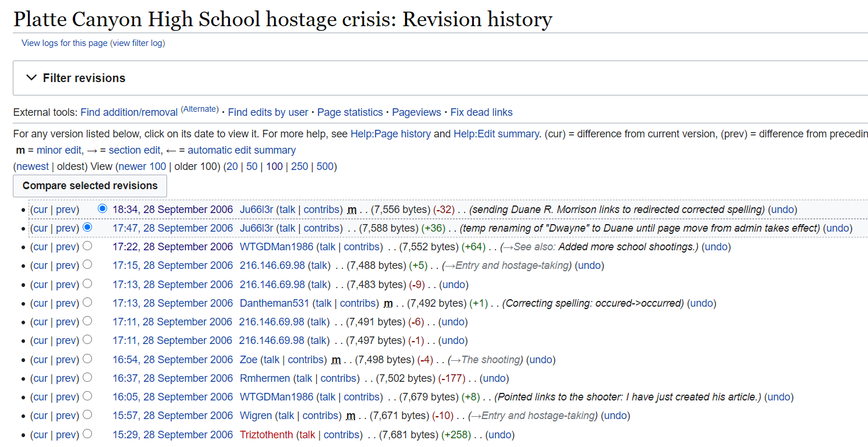Click cur on the 15:57 Wigren row

point(40,416)
